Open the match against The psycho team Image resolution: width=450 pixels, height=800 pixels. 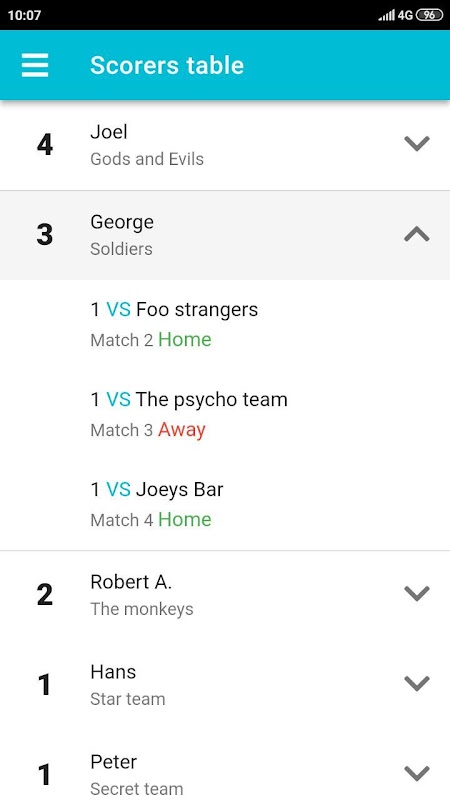coord(225,414)
